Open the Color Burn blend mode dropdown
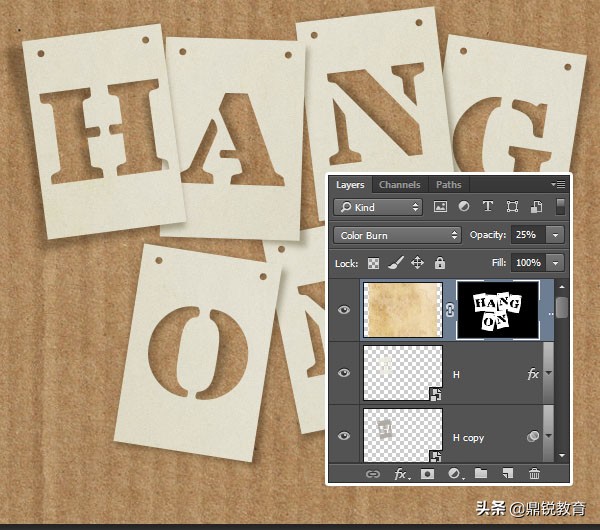This screenshot has width=600, height=530. tap(398, 235)
